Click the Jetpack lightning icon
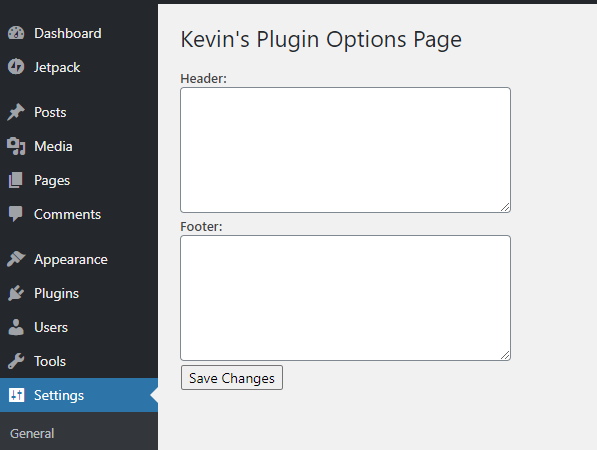The image size is (597, 450). tap(16, 67)
